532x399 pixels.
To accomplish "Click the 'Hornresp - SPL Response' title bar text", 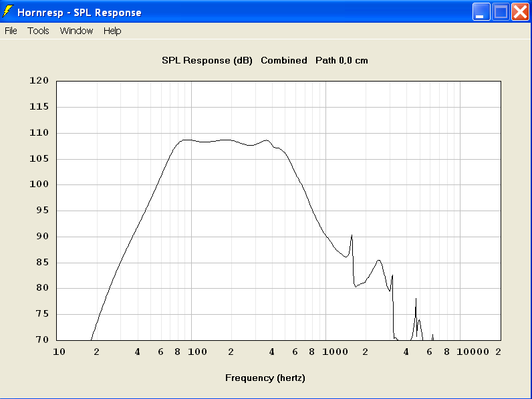I will (x=80, y=13).
